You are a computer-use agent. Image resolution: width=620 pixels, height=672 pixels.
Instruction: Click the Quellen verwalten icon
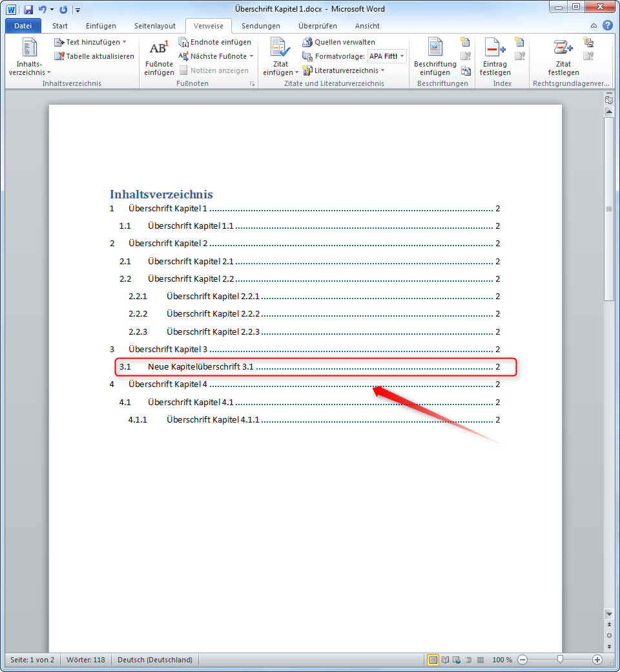[307, 42]
